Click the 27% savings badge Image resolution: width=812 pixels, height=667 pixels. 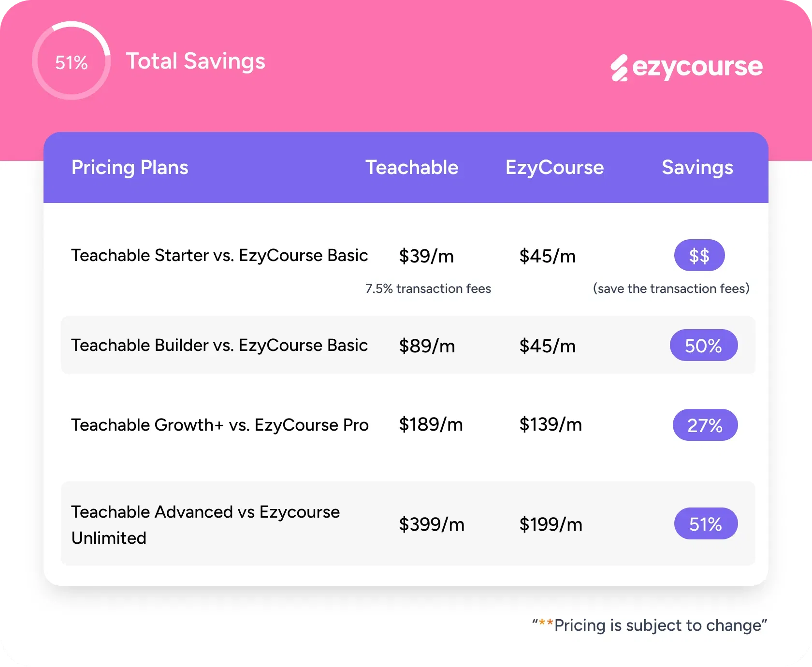pos(705,425)
